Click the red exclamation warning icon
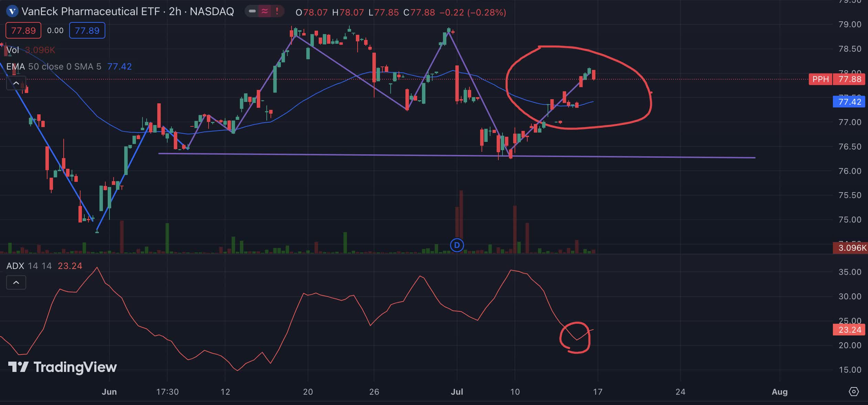 point(277,11)
